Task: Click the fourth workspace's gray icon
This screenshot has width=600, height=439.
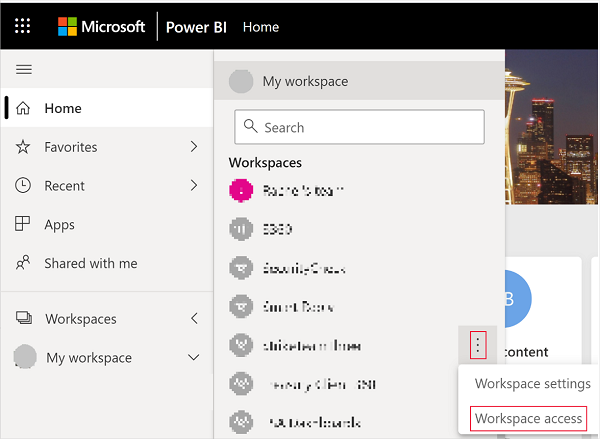Action: (x=241, y=307)
